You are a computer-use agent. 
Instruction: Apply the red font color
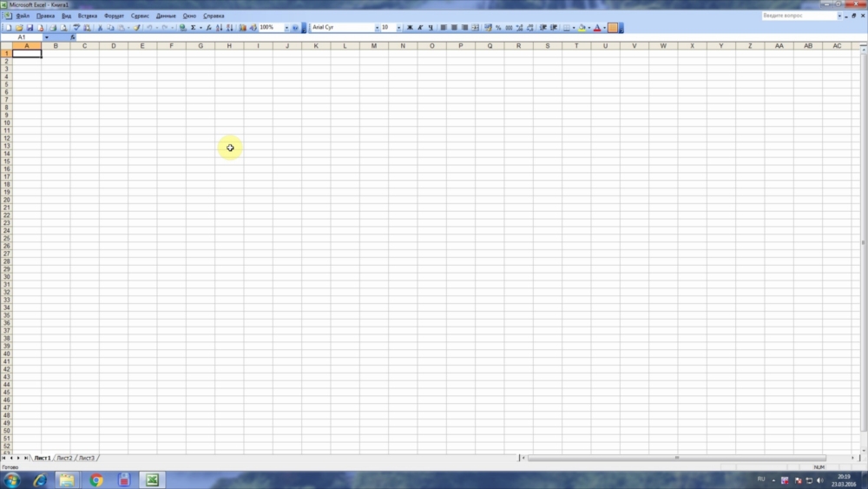click(597, 28)
